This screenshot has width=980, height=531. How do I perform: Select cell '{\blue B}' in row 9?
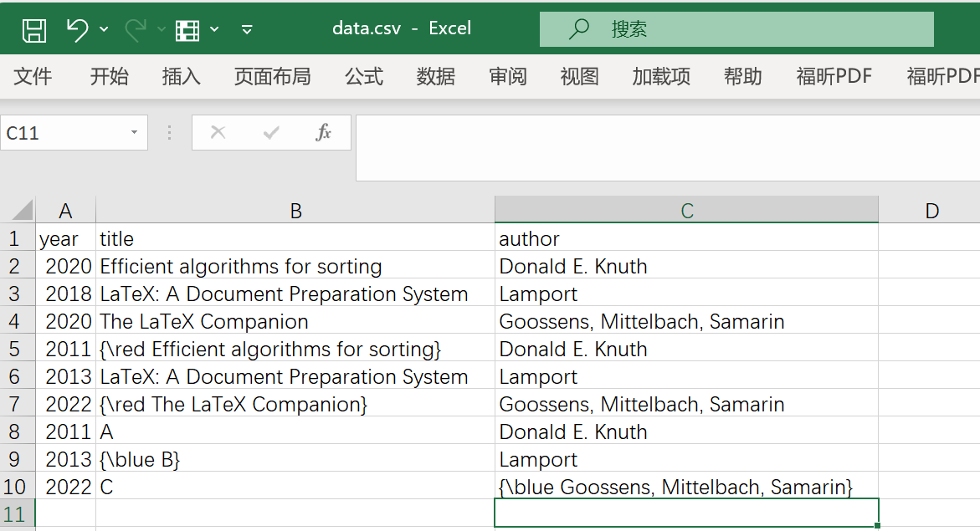[295, 459]
